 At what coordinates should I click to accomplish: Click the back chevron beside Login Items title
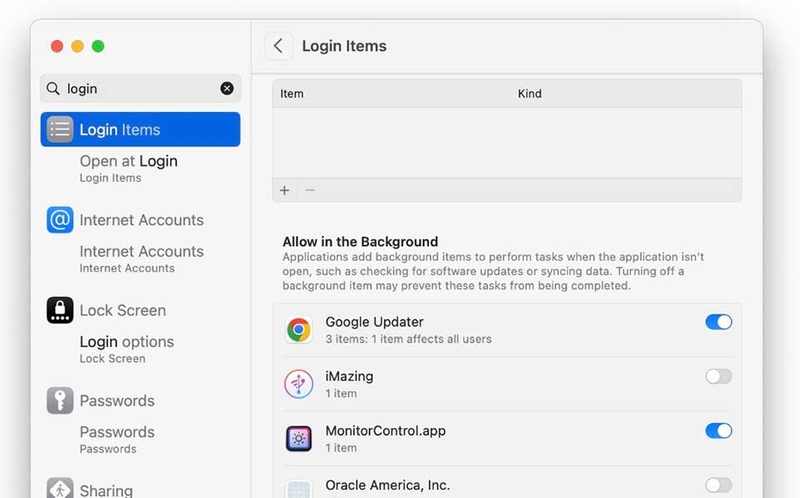point(279,46)
